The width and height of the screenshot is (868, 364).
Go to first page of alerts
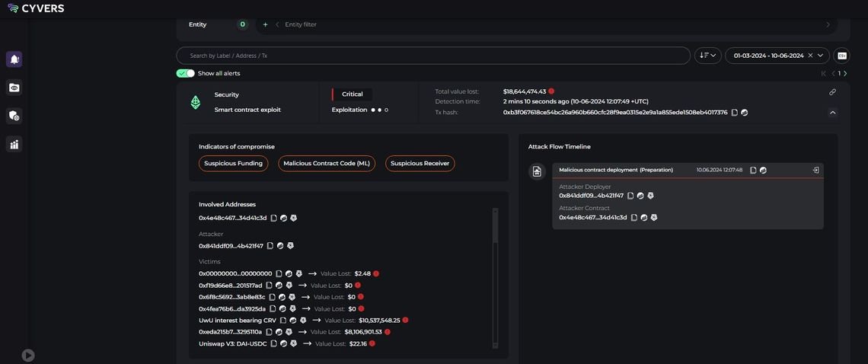click(824, 73)
